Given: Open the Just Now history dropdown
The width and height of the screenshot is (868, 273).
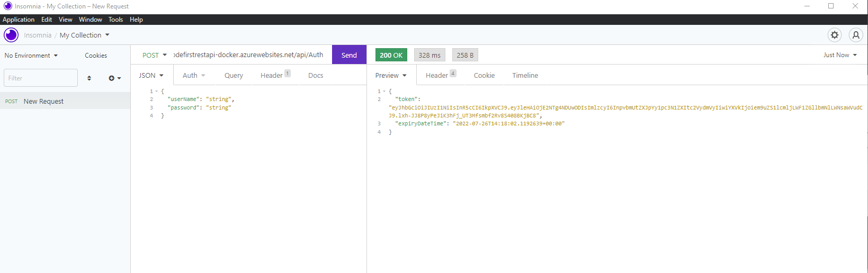Looking at the screenshot, I should click(840, 55).
